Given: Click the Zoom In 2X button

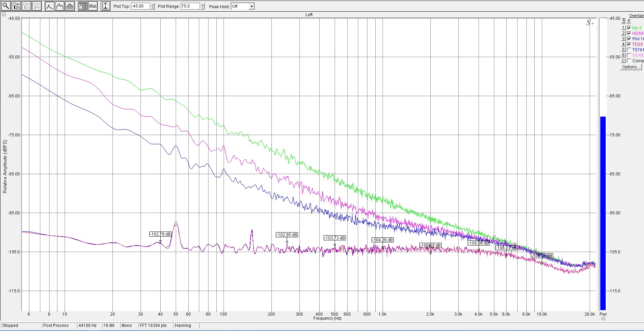Looking at the screenshot, I should [16, 6].
